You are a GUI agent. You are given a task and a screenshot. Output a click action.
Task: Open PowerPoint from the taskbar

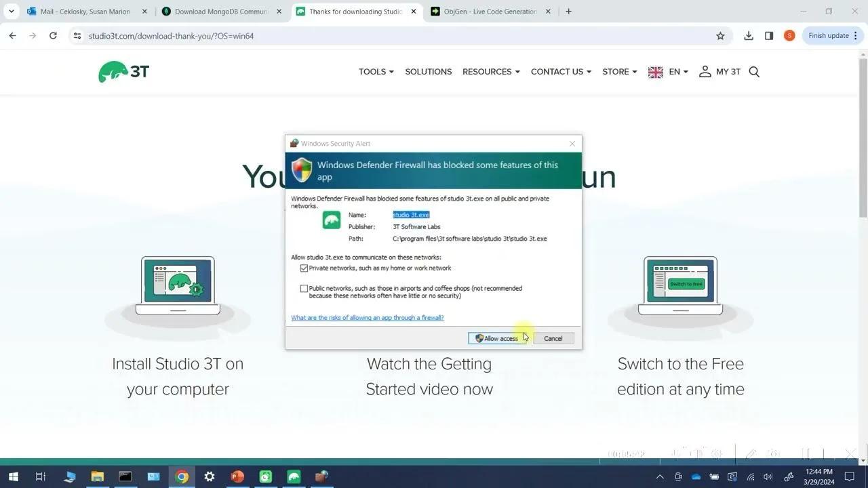click(237, 476)
